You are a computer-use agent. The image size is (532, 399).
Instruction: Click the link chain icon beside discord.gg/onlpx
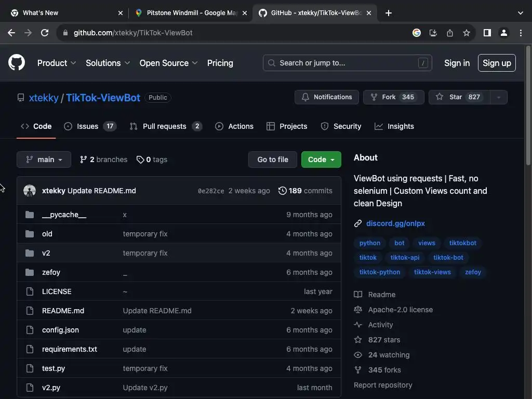pos(358,223)
